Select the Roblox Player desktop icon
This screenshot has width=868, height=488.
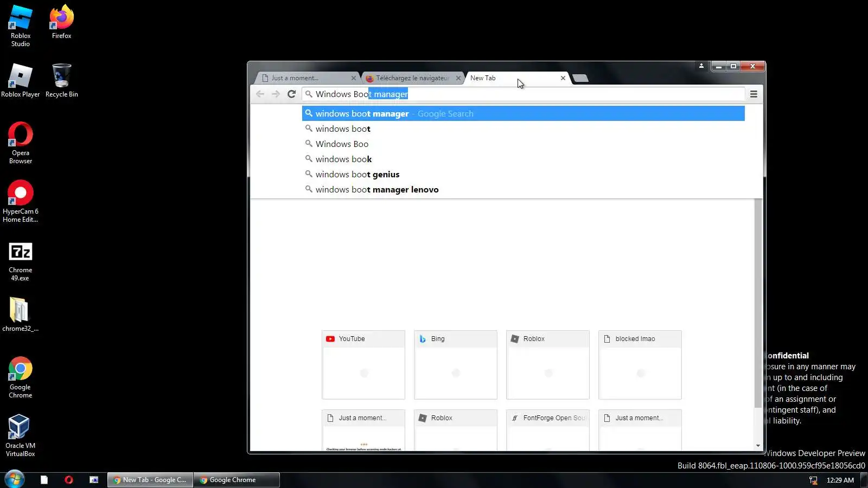coord(20,80)
